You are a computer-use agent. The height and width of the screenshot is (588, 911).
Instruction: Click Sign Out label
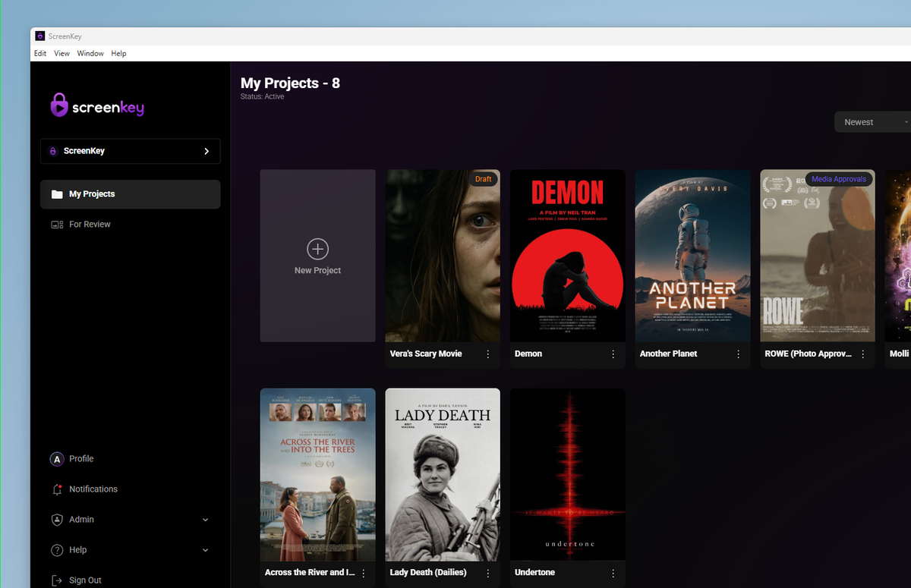click(85, 580)
